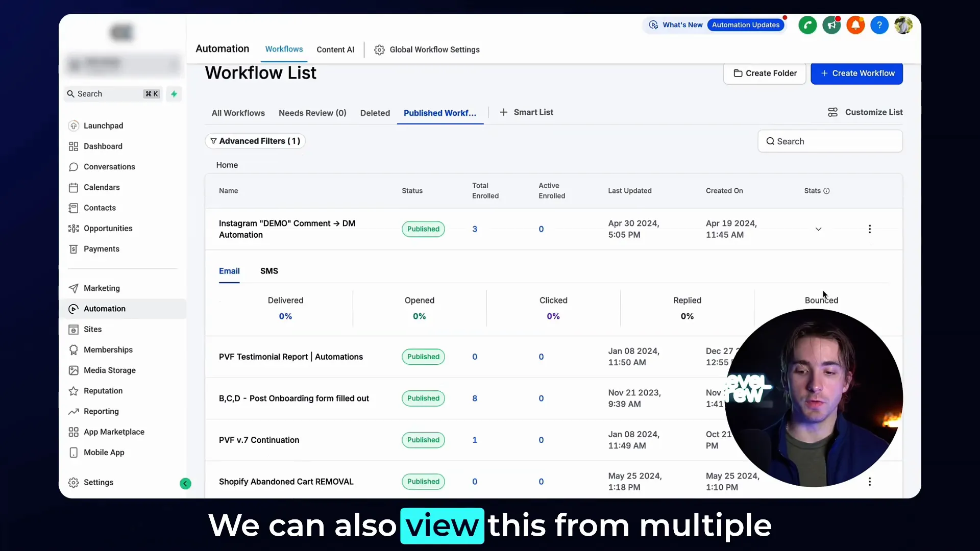This screenshot has width=980, height=551.
Task: Open Shopify Abandoned Cart REMOVAL workflow
Action: tap(286, 482)
